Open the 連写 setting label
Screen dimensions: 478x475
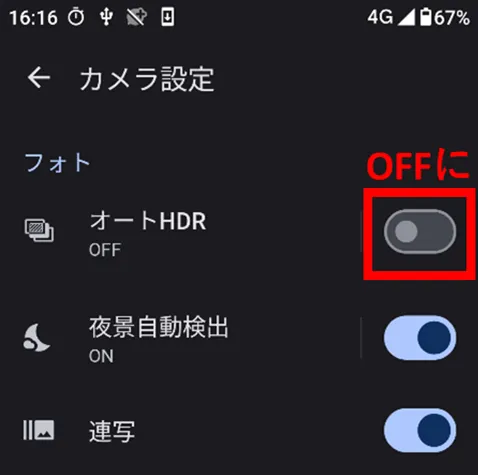point(112,431)
